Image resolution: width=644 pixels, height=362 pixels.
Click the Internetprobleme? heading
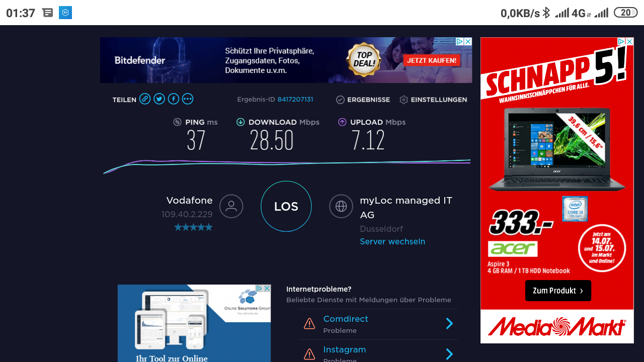point(319,289)
